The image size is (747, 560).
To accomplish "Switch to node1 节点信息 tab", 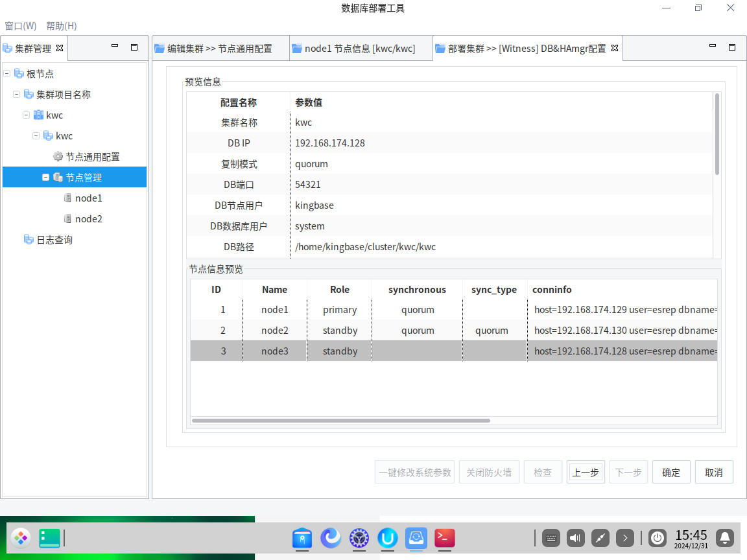I will [360, 49].
